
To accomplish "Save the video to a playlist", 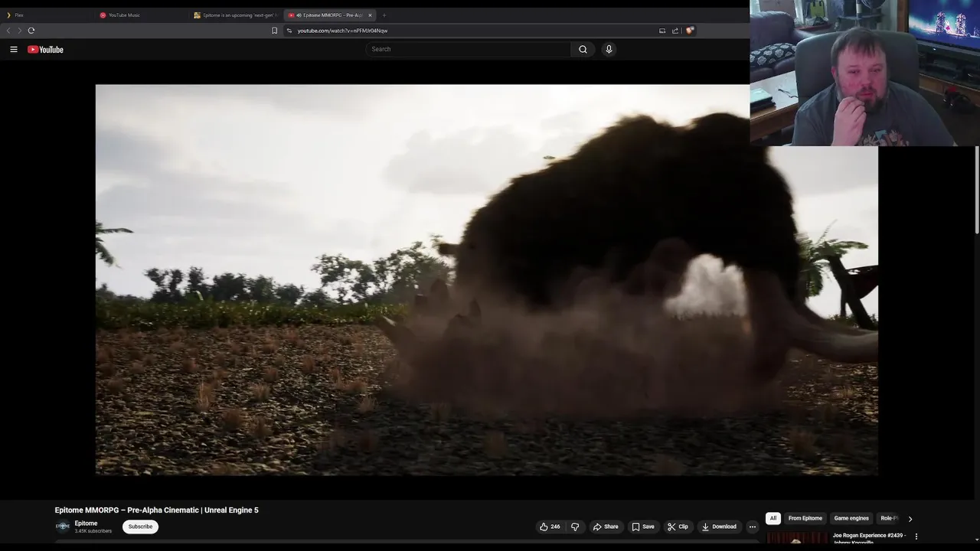I will 643,527.
